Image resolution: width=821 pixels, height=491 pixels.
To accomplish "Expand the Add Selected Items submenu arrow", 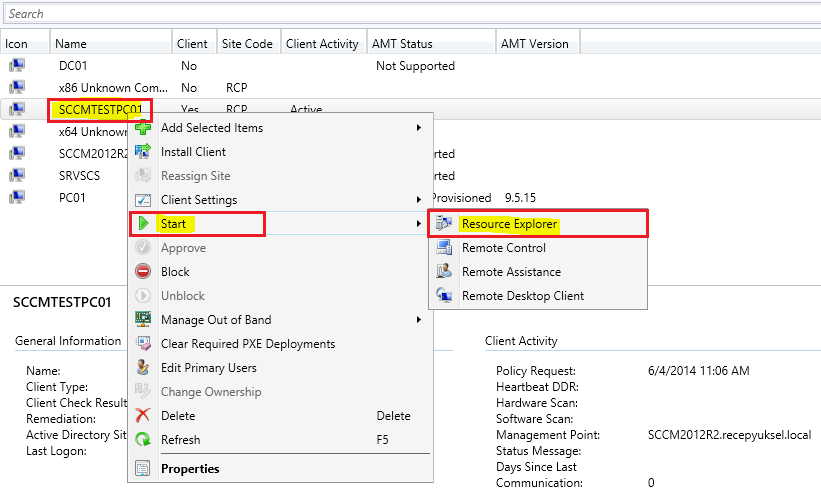I will pos(419,128).
